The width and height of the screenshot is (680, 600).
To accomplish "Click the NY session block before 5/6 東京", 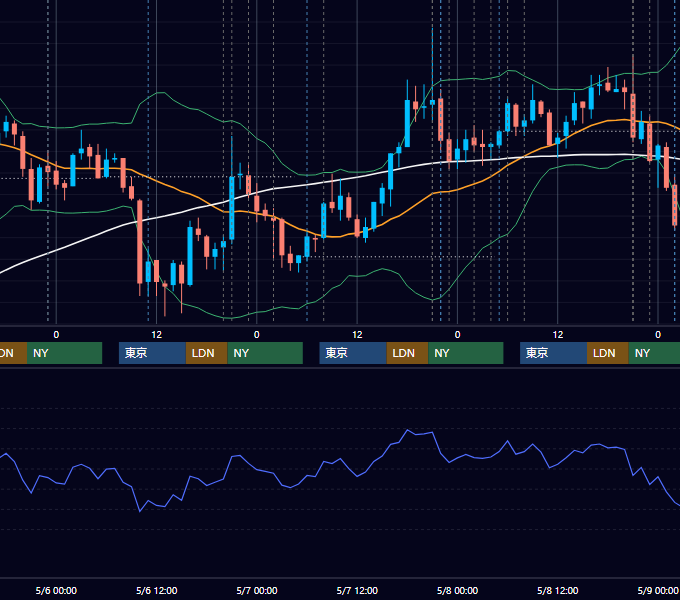I will click(x=64, y=353).
